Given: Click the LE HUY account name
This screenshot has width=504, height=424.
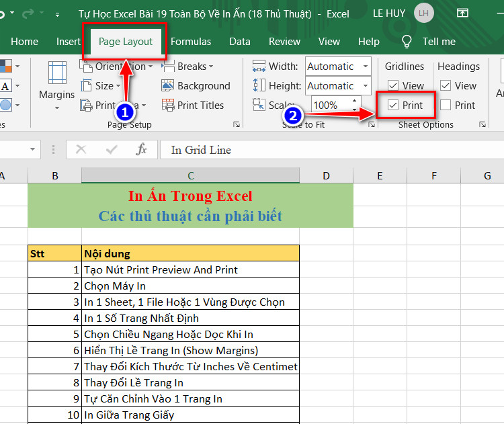Looking at the screenshot, I should (389, 13).
